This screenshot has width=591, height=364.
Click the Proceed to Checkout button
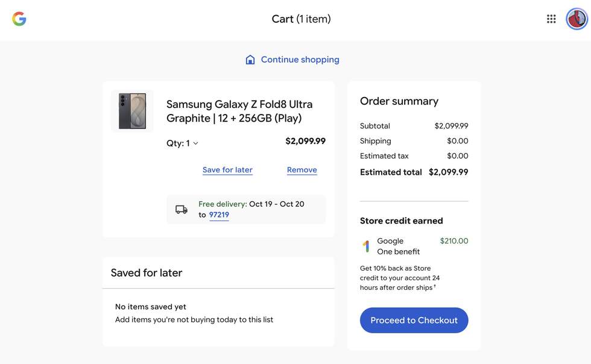coord(414,320)
